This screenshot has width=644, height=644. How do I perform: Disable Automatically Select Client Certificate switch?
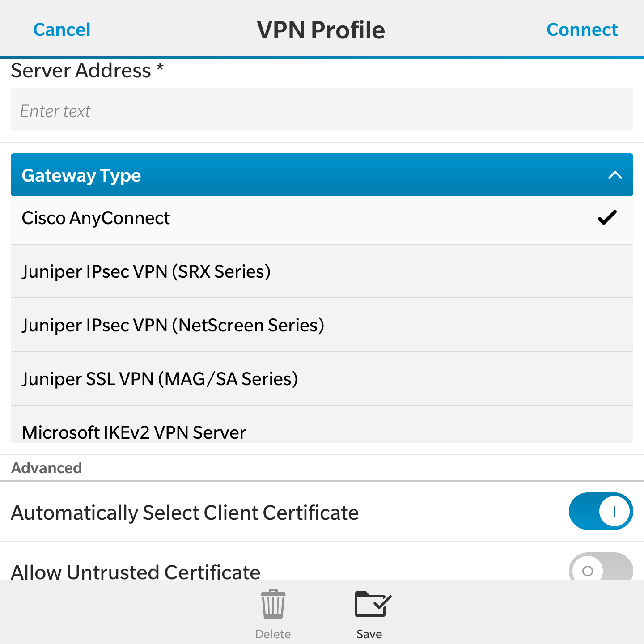[601, 511]
